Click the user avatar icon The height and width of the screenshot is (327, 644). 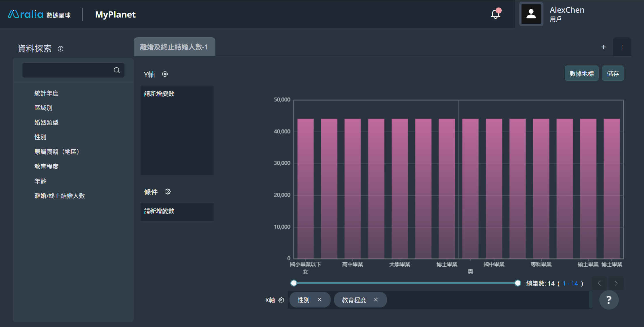pyautogui.click(x=531, y=14)
